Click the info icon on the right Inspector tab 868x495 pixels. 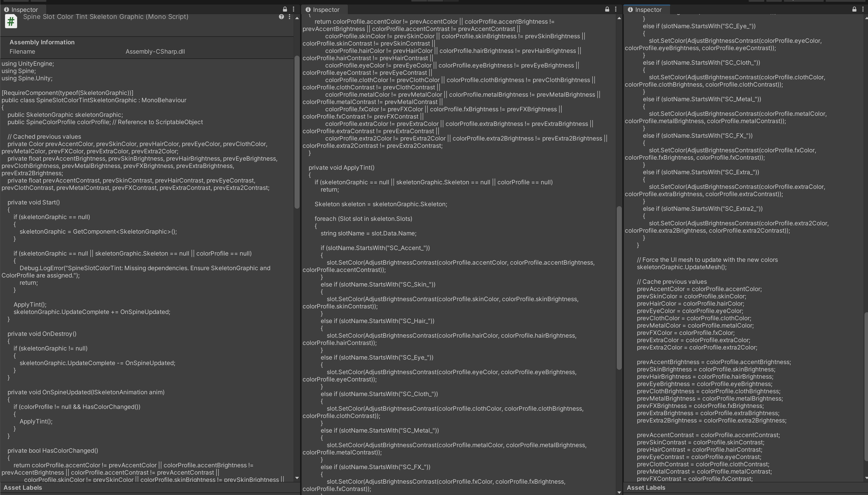(x=631, y=10)
